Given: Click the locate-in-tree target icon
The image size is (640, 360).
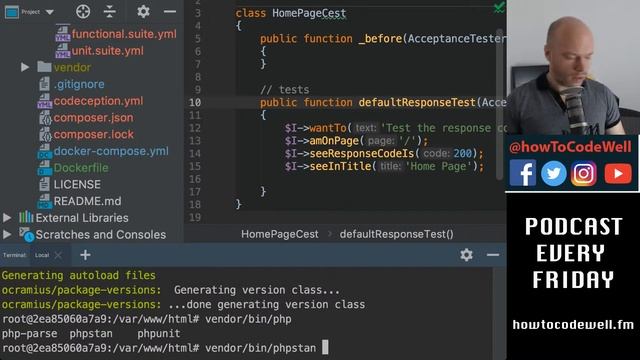Looking at the screenshot, I should coord(83,11).
